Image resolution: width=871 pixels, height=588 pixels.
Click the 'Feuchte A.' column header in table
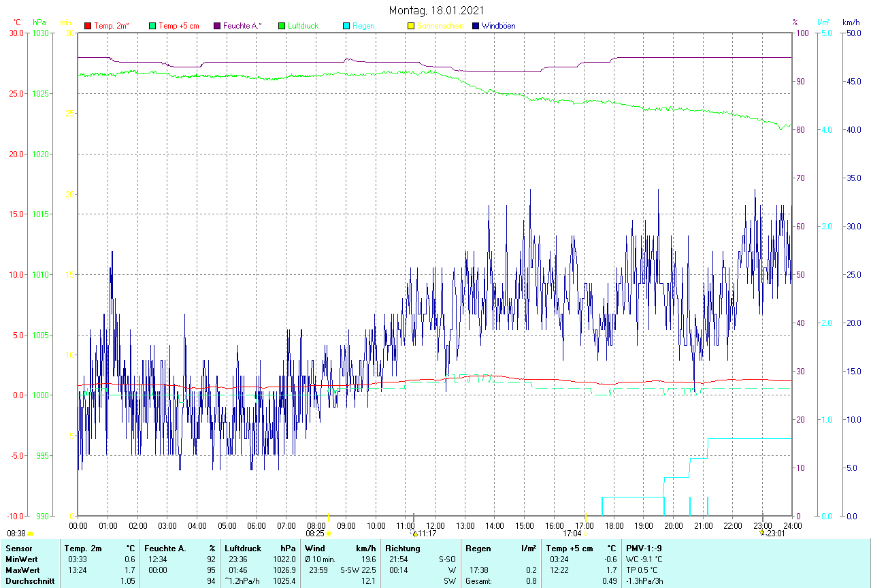click(165, 548)
